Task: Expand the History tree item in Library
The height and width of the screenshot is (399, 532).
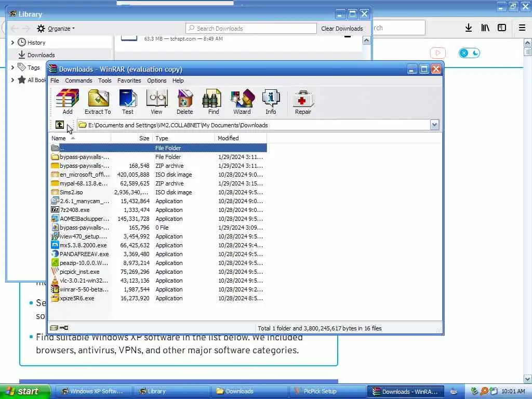Action: (x=12, y=43)
